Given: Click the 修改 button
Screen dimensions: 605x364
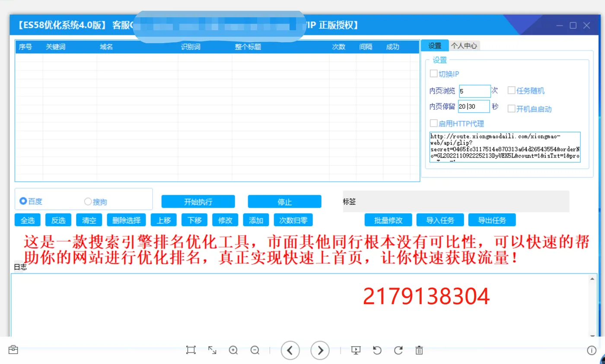Looking at the screenshot, I should [226, 220].
